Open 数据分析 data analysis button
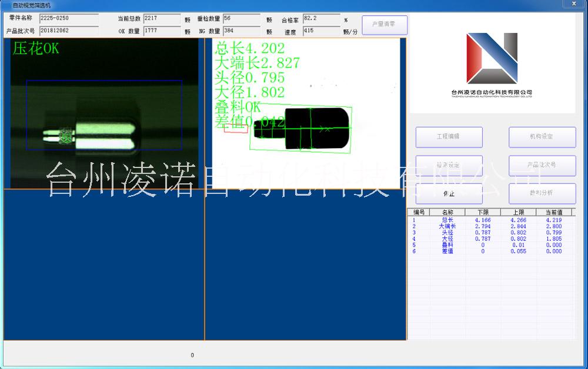Viewport: 588px width, 369px height. click(x=542, y=193)
